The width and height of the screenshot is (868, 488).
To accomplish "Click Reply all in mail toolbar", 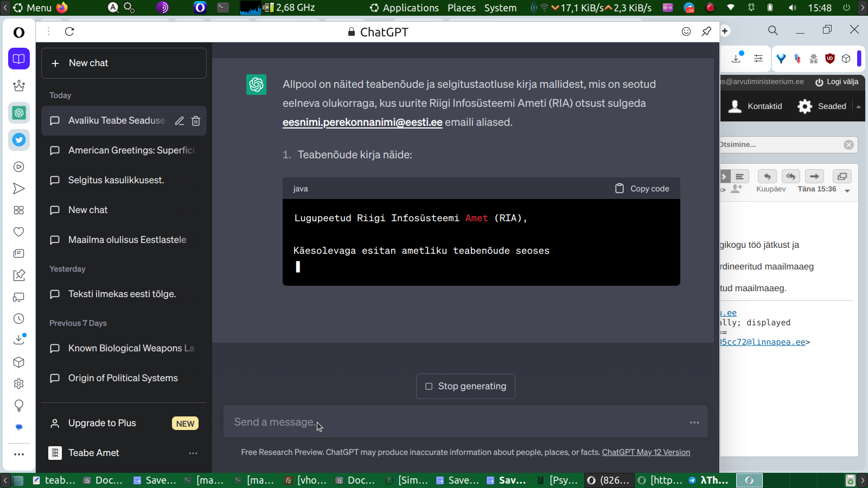I will click(791, 176).
